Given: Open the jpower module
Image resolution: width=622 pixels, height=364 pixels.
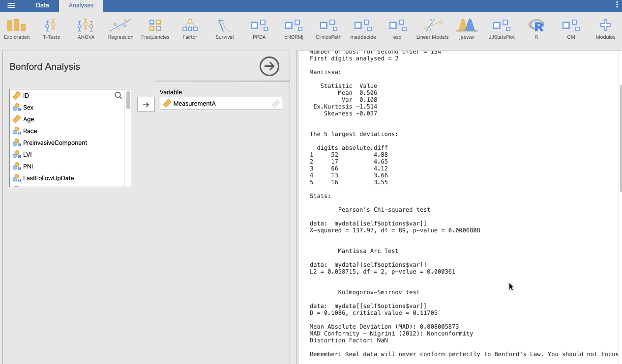Looking at the screenshot, I should pos(467,29).
